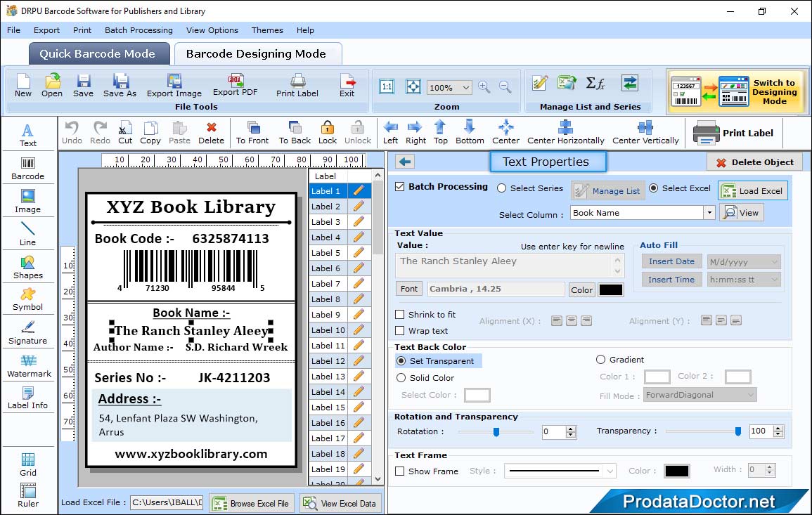The height and width of the screenshot is (515, 812).
Task: Open the zoom percentage dropdown
Action: point(465,87)
